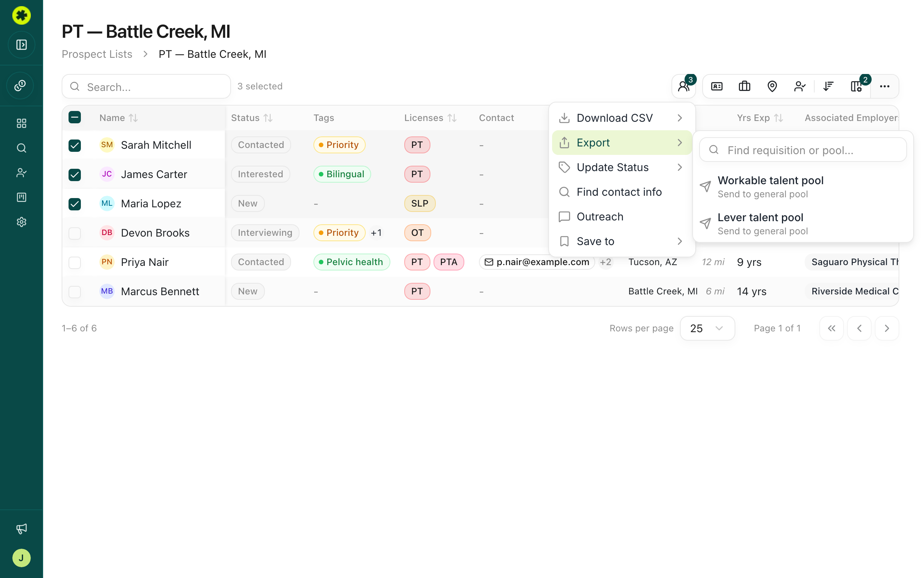Screen dimensions: 924x578
Task: Click Priya Nair's PTA license
Action: coord(449,262)
